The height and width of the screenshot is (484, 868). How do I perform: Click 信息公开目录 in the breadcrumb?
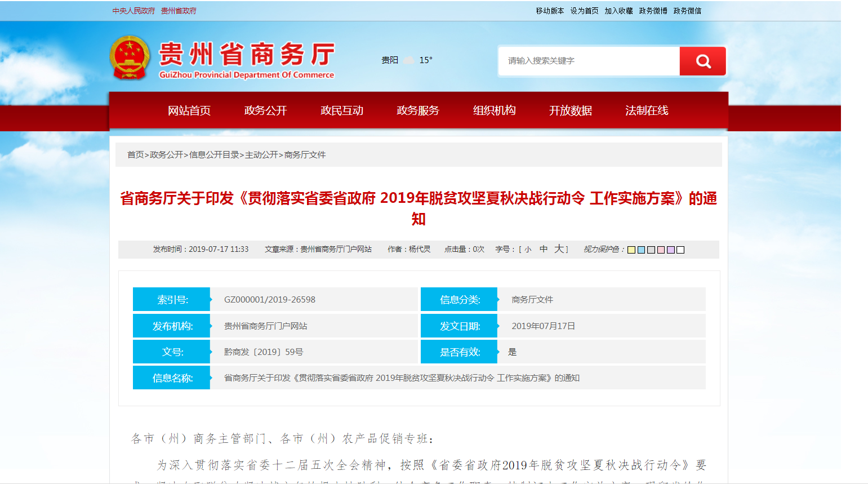(214, 155)
